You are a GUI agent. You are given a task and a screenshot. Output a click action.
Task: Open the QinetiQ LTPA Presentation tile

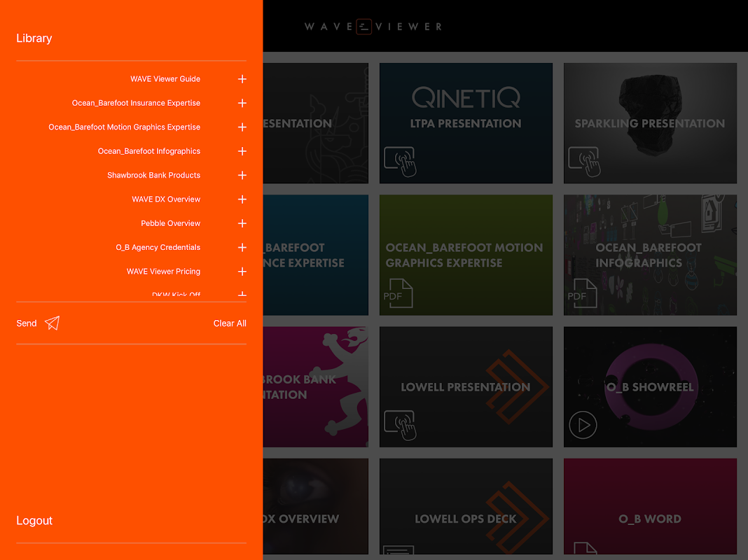tap(466, 123)
